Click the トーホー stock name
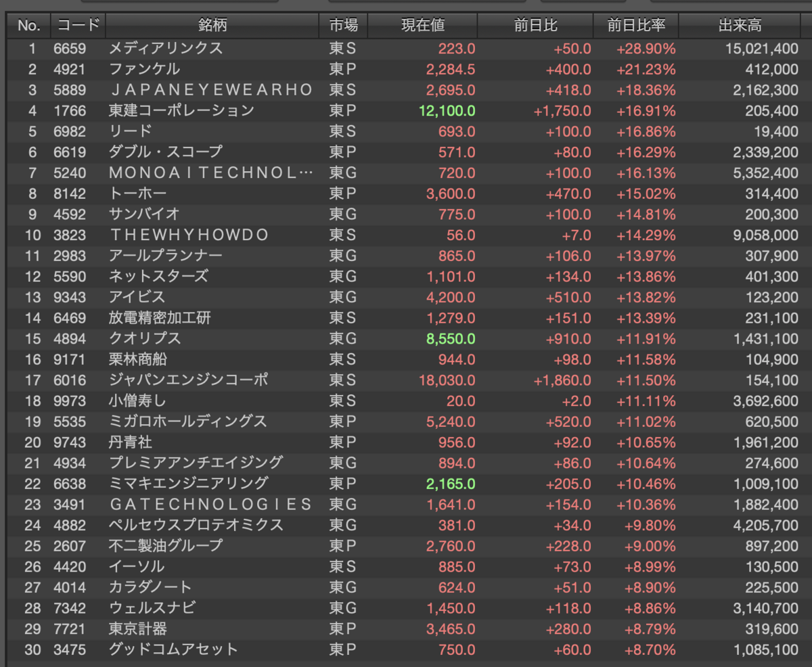Screen dimensions: 812x667 137,193
